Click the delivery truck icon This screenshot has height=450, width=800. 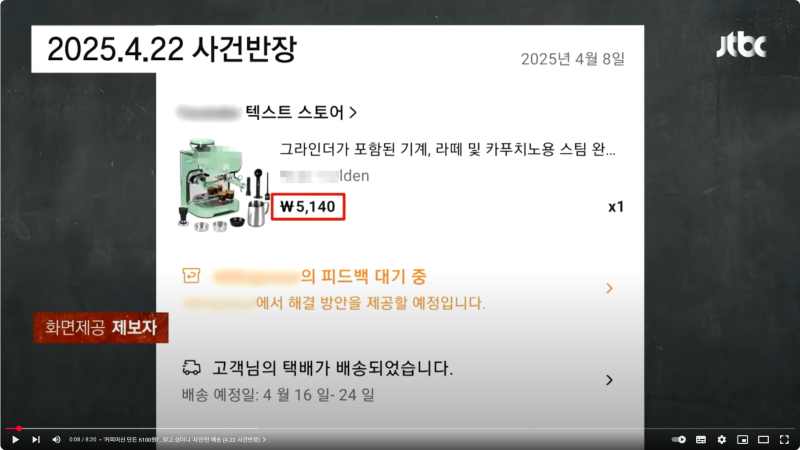point(191,367)
